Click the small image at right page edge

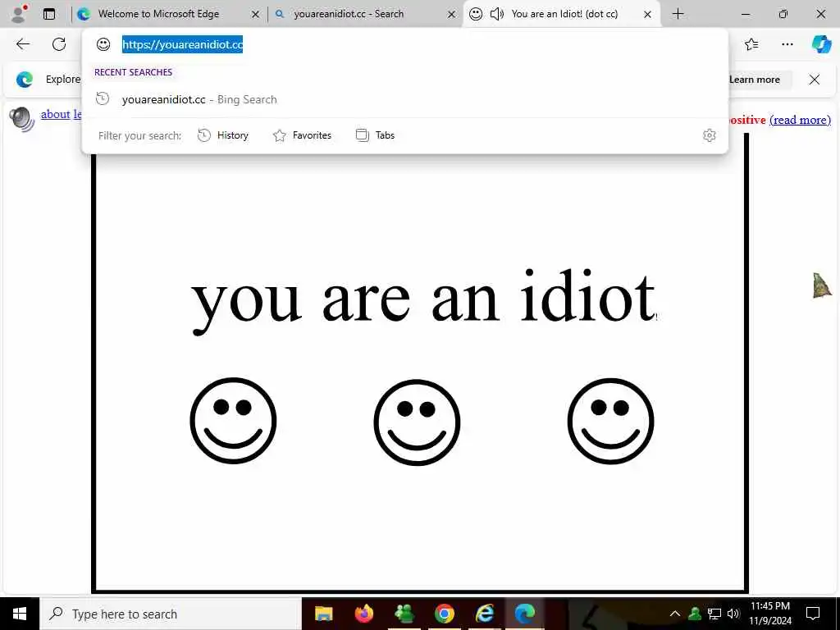(822, 285)
